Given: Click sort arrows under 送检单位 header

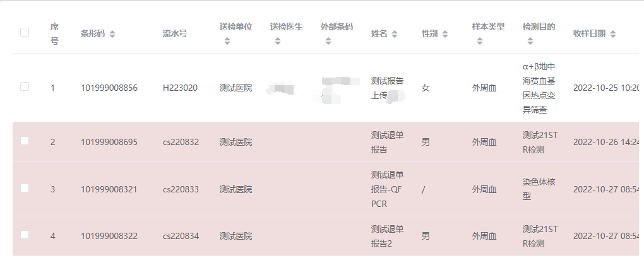Looking at the screenshot, I should (x=227, y=41).
